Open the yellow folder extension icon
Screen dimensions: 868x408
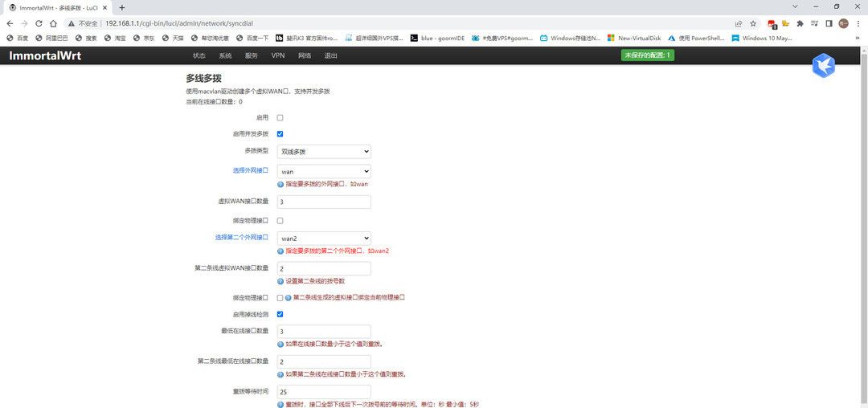785,24
